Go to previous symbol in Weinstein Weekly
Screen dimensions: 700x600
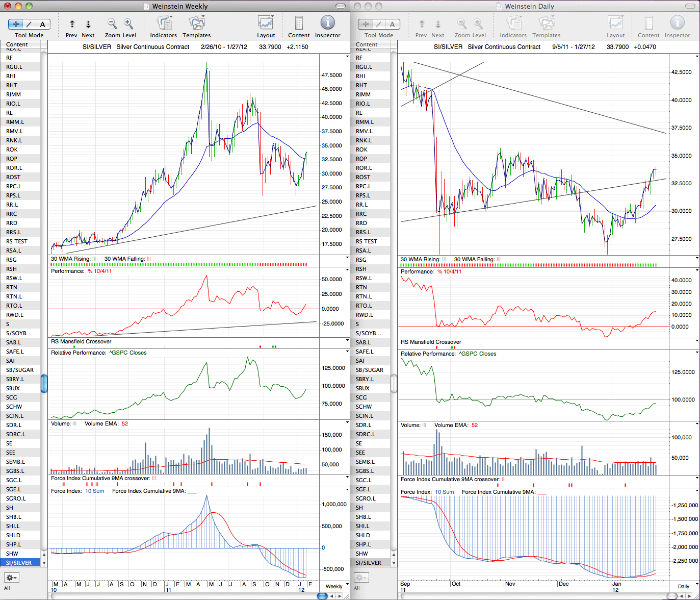(x=72, y=24)
